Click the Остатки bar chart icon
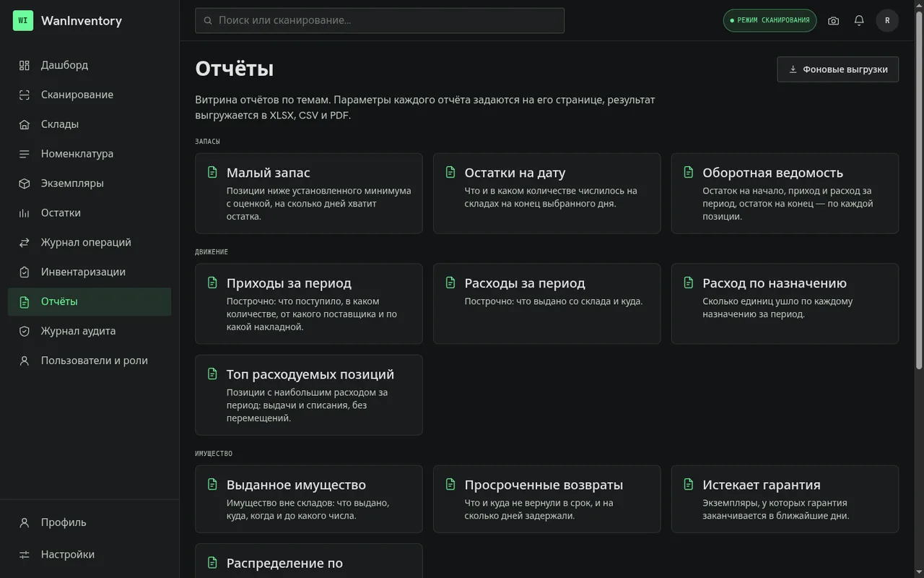This screenshot has height=578, width=924. tap(25, 213)
